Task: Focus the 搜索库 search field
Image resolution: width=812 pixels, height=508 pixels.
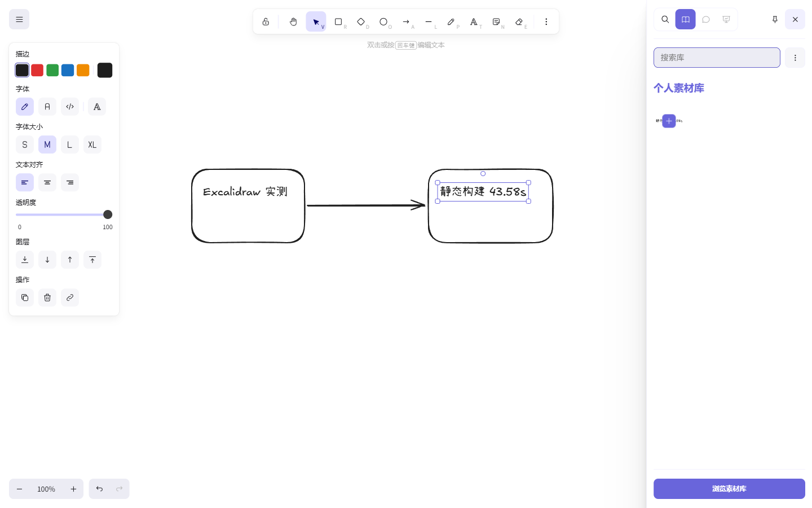Action: (x=717, y=58)
